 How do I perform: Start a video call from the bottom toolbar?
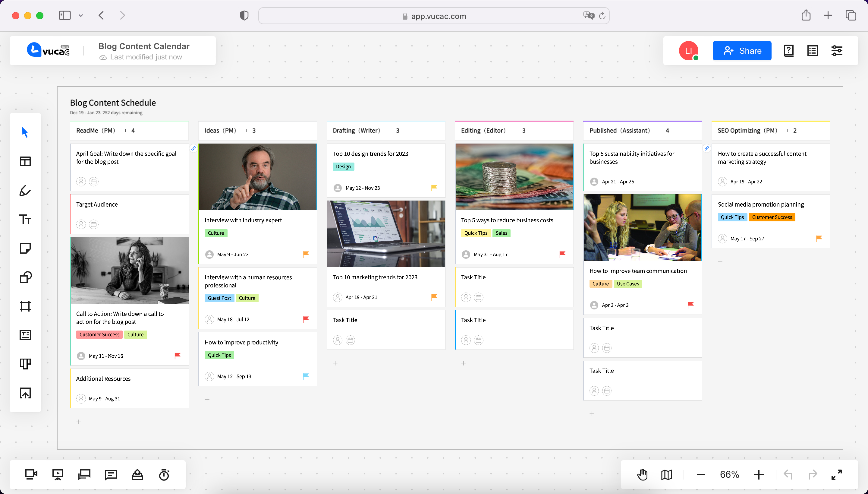pyautogui.click(x=31, y=475)
